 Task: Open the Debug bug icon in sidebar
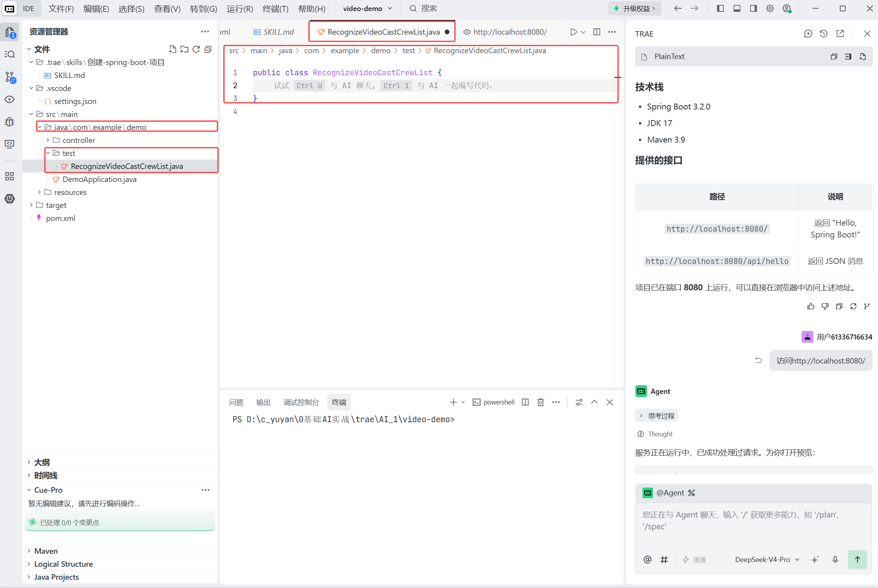pyautogui.click(x=10, y=122)
